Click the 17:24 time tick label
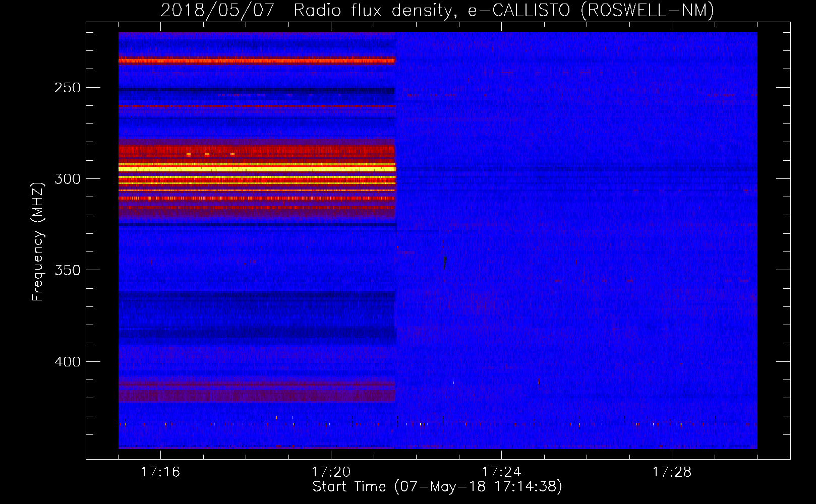Image resolution: width=816 pixels, height=504 pixels. click(x=501, y=472)
